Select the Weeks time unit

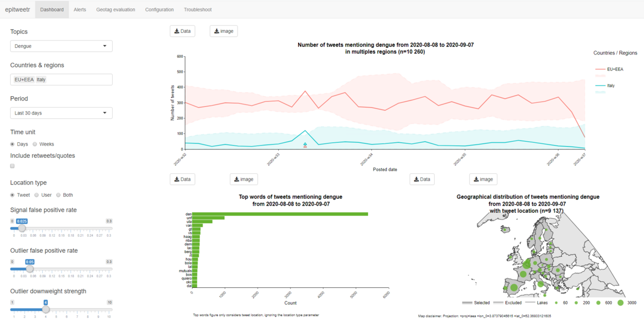(36, 144)
